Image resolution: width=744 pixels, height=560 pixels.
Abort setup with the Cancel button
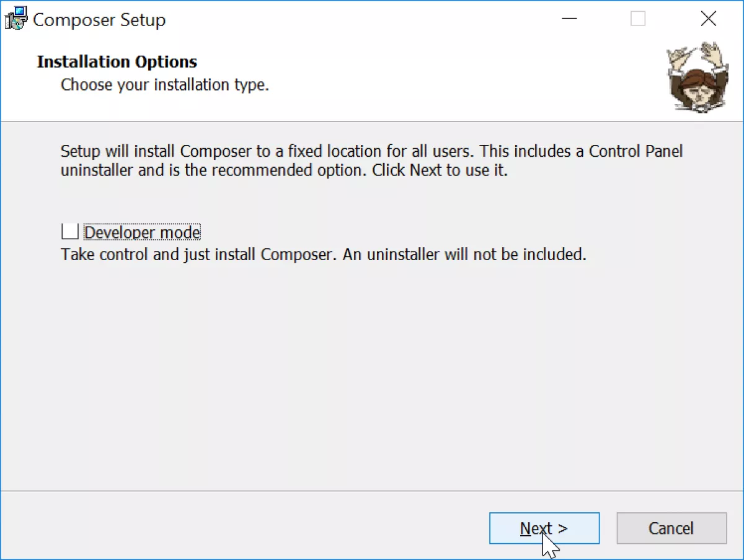[x=671, y=528]
